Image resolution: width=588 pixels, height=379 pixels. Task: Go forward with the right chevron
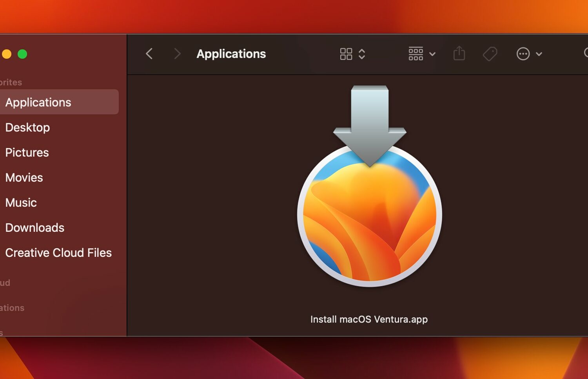177,54
